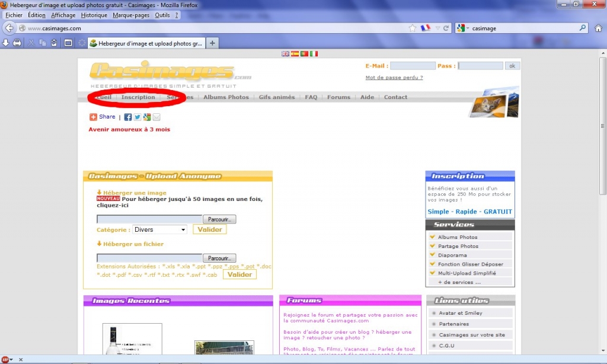Screen dimensions: 607x364
Task: Click the vertical page scrollbar thumb
Action: click(x=602, y=124)
